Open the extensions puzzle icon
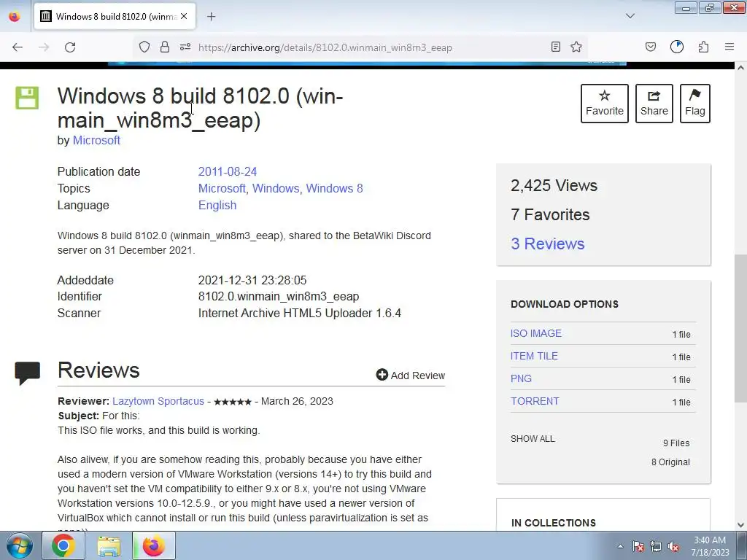747x560 pixels. point(704,47)
